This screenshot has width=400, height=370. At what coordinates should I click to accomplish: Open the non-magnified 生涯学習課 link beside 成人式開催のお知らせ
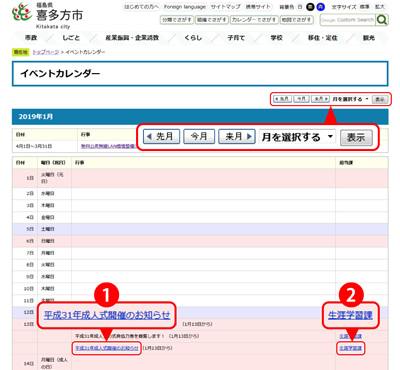[350, 348]
